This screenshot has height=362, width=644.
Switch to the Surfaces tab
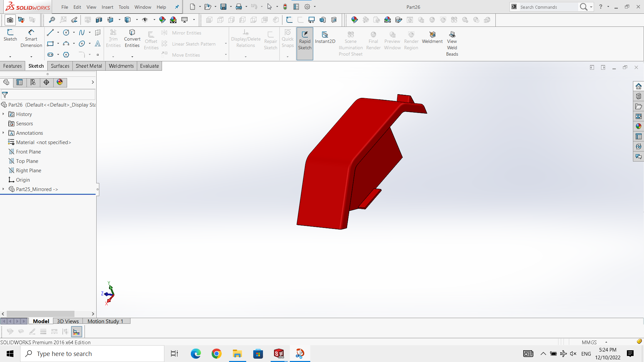(x=60, y=66)
